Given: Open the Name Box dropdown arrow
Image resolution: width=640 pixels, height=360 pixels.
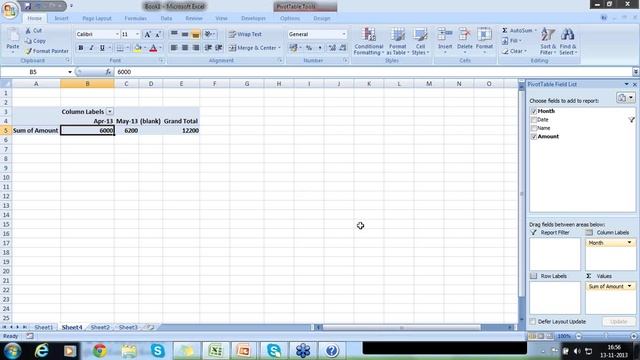Looking at the screenshot, I should (x=70, y=72).
